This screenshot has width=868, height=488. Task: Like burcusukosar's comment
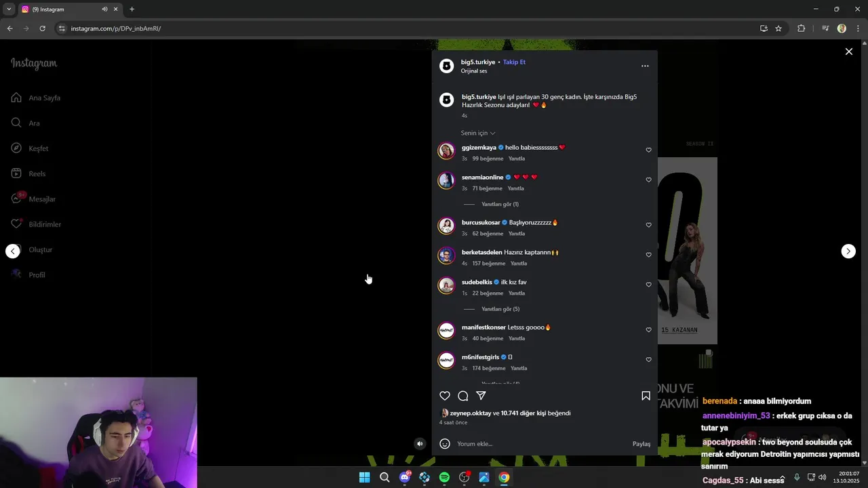pyautogui.click(x=648, y=225)
